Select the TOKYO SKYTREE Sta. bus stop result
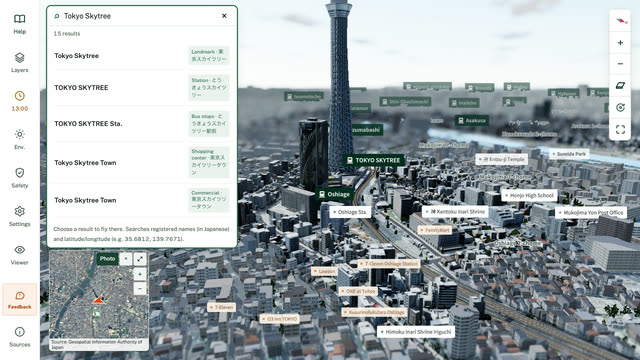The height and width of the screenshot is (360, 640). click(x=142, y=123)
